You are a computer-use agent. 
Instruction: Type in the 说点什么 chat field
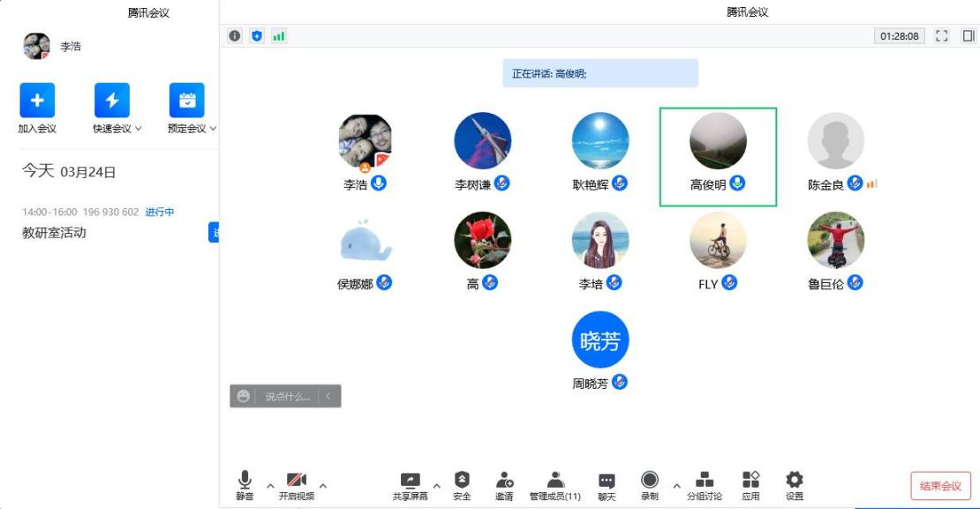pos(288,397)
